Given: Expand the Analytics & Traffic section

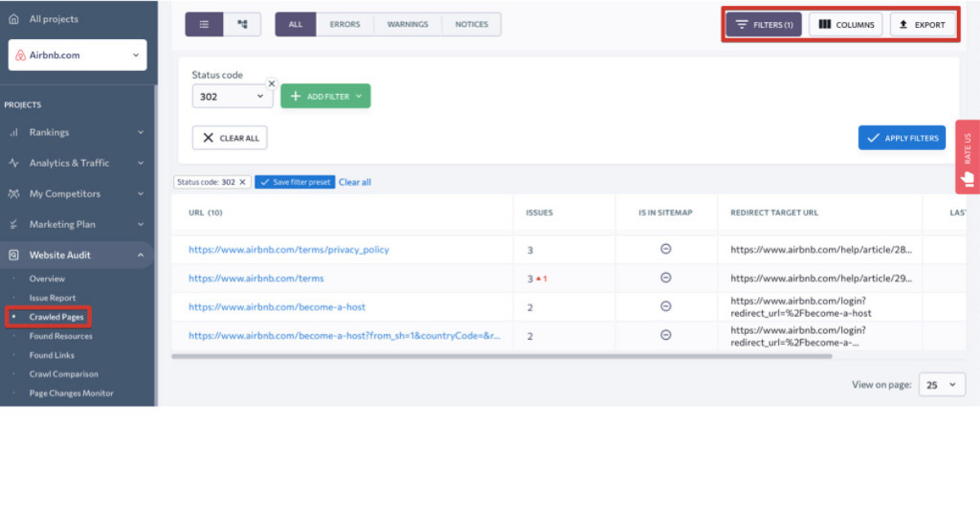Looking at the screenshot, I should pos(140,163).
